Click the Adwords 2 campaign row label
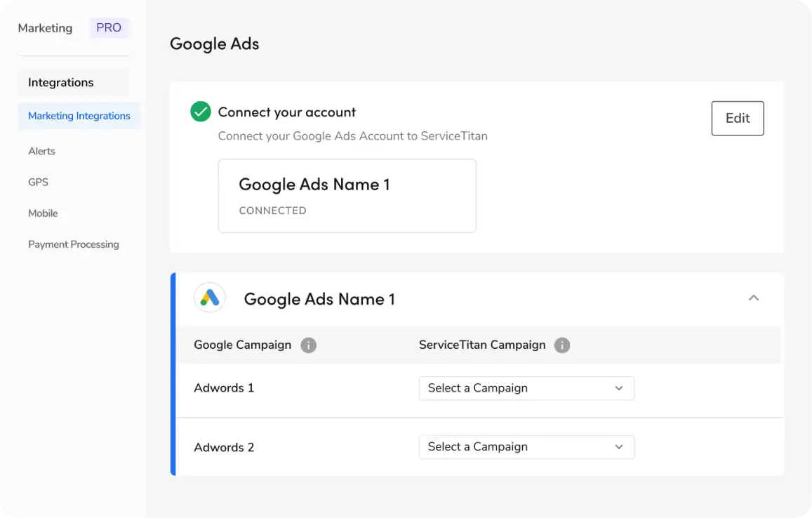This screenshot has height=518, width=812. [224, 447]
